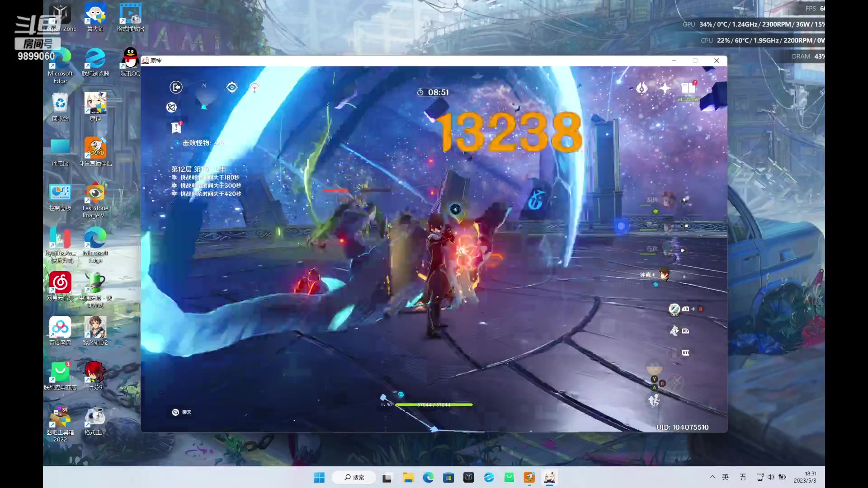
Task: Open the Wish star icon in game
Action: point(665,88)
